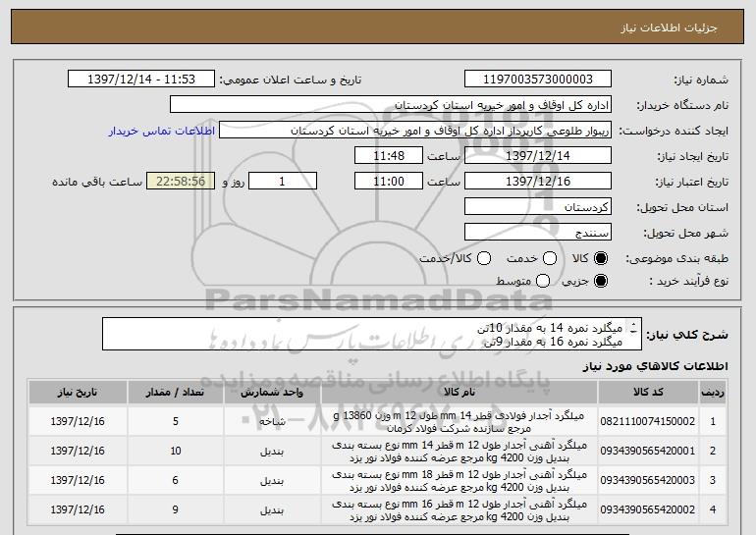756x535 pixels.
Task: Click quantity 5 in row 1
Action: pyautogui.click(x=176, y=422)
